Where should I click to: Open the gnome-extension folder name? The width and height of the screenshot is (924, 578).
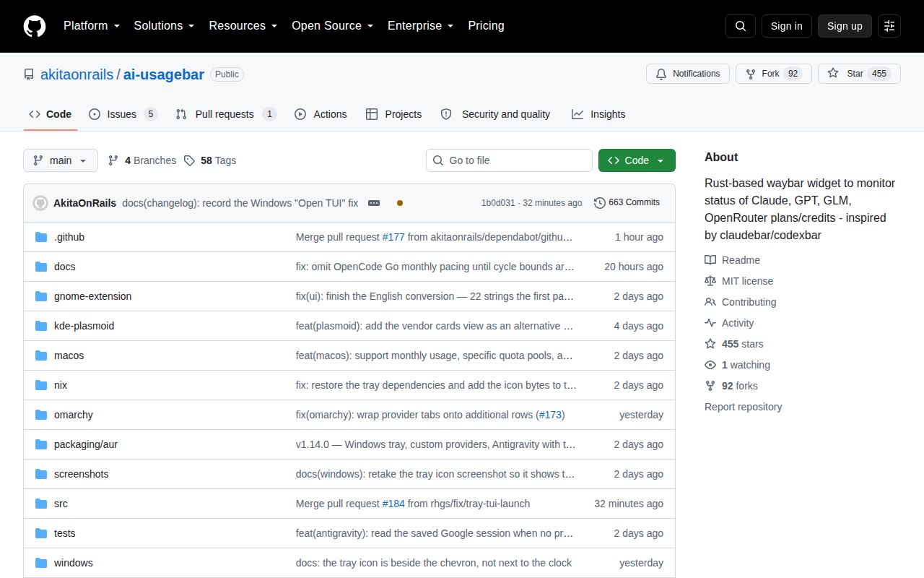tap(92, 296)
